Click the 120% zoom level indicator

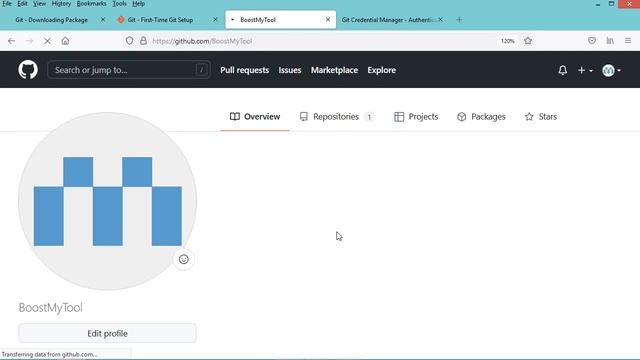point(507,41)
